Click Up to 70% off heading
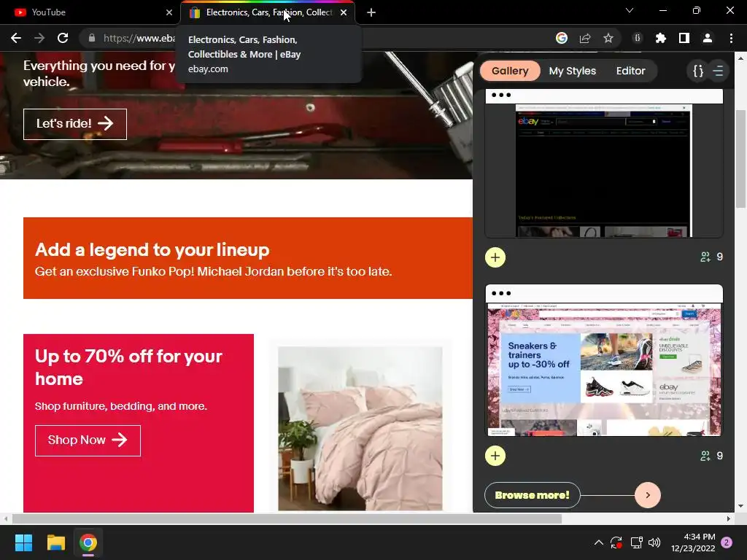The height and width of the screenshot is (560, 747). click(x=128, y=367)
